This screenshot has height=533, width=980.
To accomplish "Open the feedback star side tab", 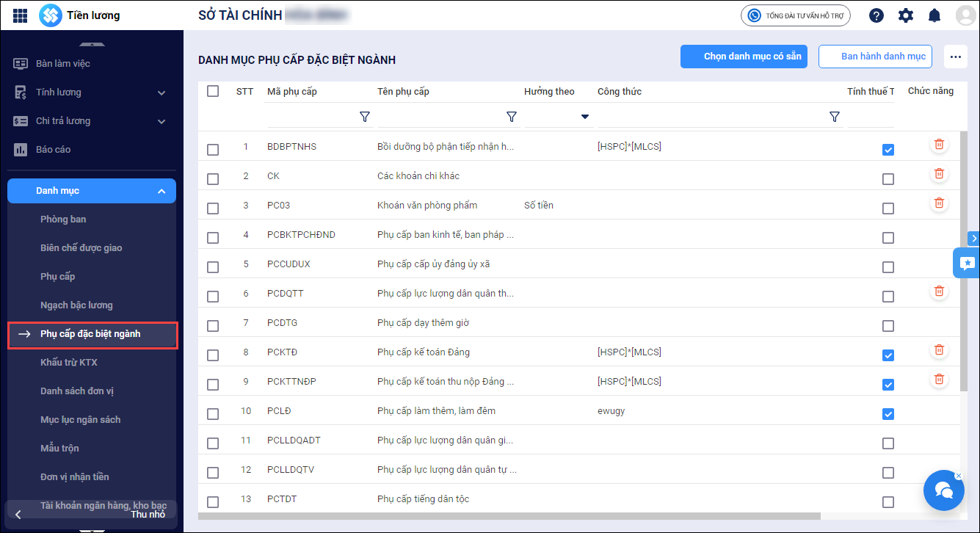I will 967,263.
